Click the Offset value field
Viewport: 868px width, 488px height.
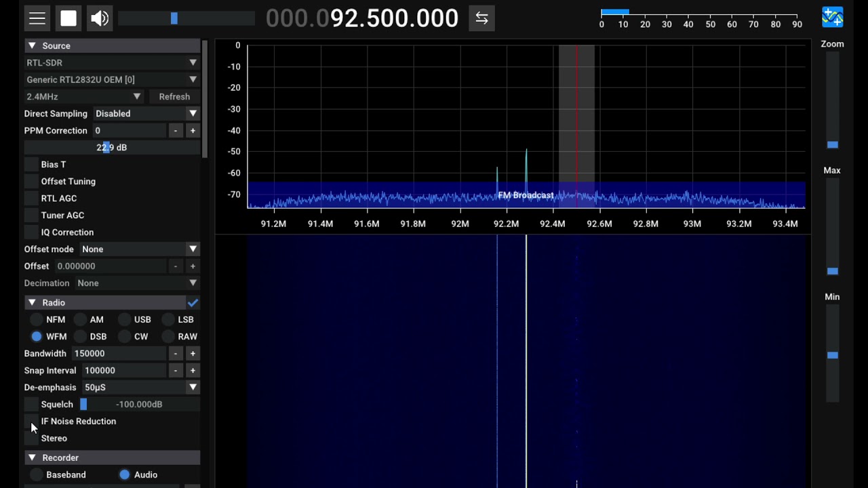point(110,266)
